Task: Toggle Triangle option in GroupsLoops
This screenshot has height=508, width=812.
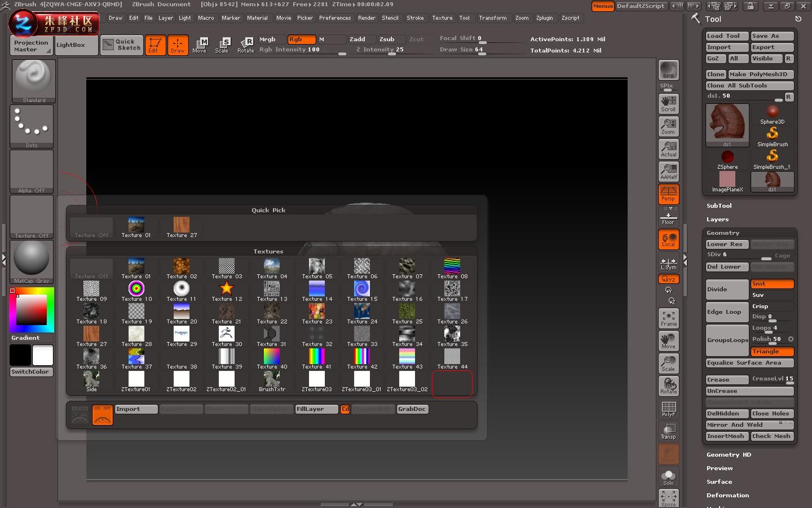Action: (772, 351)
